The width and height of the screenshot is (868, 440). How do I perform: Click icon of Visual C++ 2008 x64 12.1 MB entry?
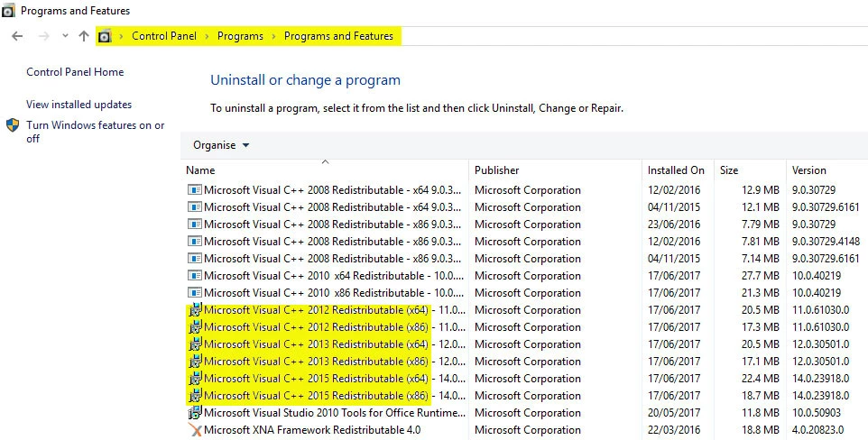click(x=194, y=207)
